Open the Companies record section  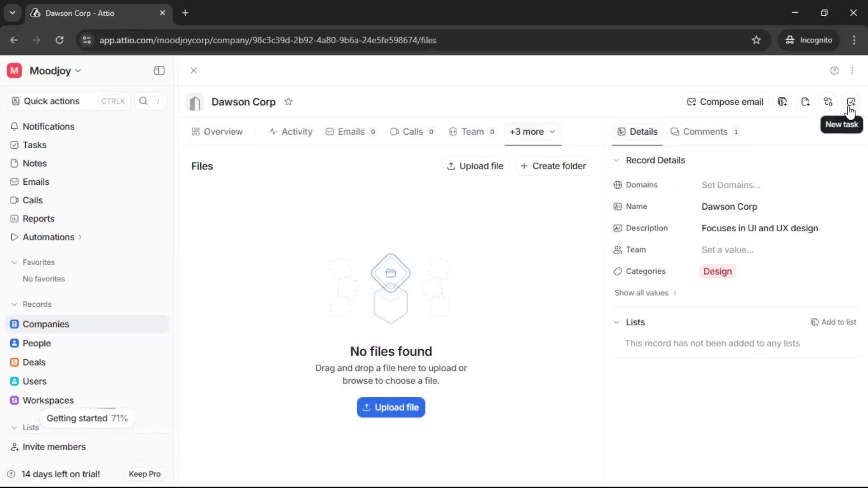(x=45, y=324)
